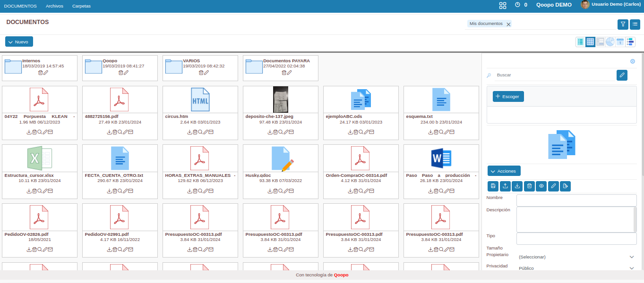
Task: Switch to calendar view
Action: click(x=620, y=42)
